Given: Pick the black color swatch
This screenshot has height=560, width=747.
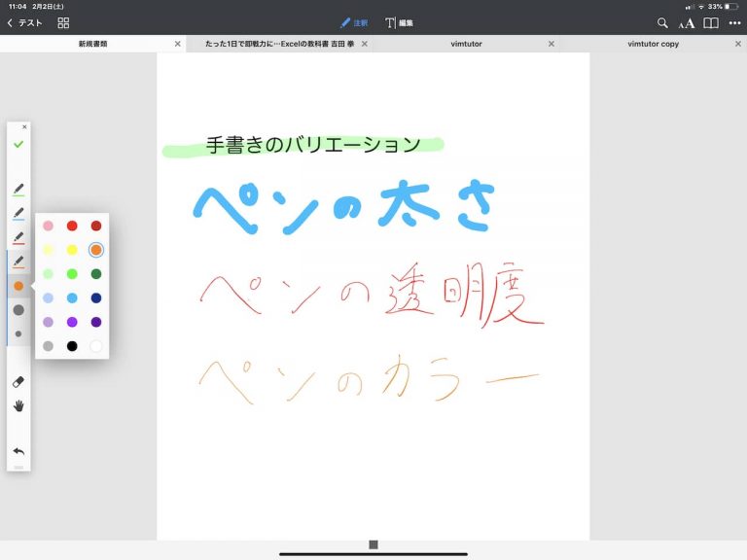Looking at the screenshot, I should (x=72, y=346).
